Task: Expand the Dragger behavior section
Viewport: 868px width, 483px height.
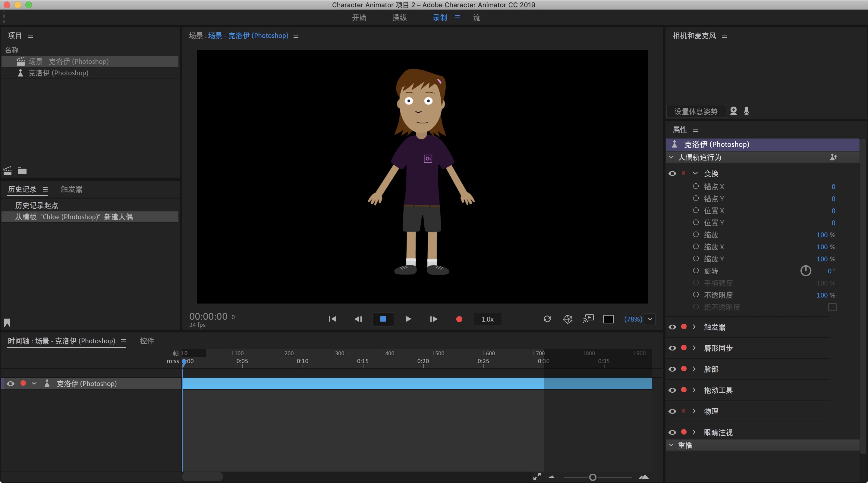Action: pyautogui.click(x=694, y=390)
